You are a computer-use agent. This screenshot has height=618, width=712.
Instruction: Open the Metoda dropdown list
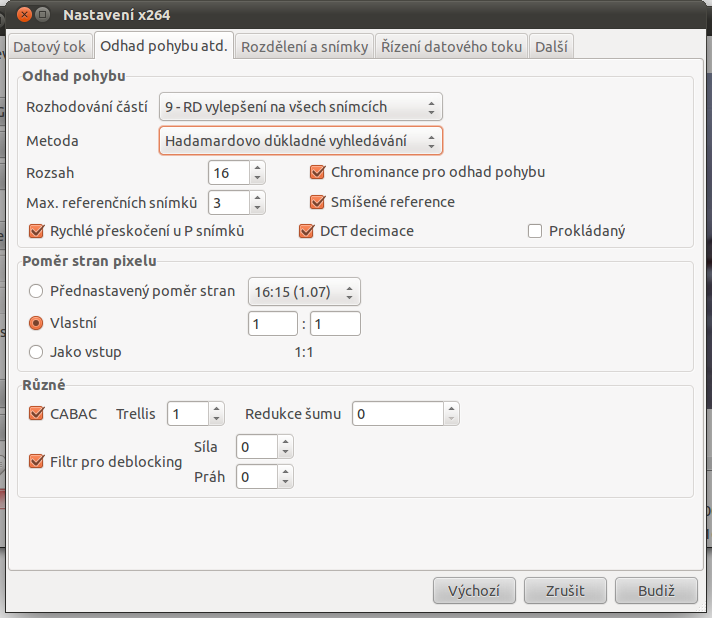tap(301, 141)
